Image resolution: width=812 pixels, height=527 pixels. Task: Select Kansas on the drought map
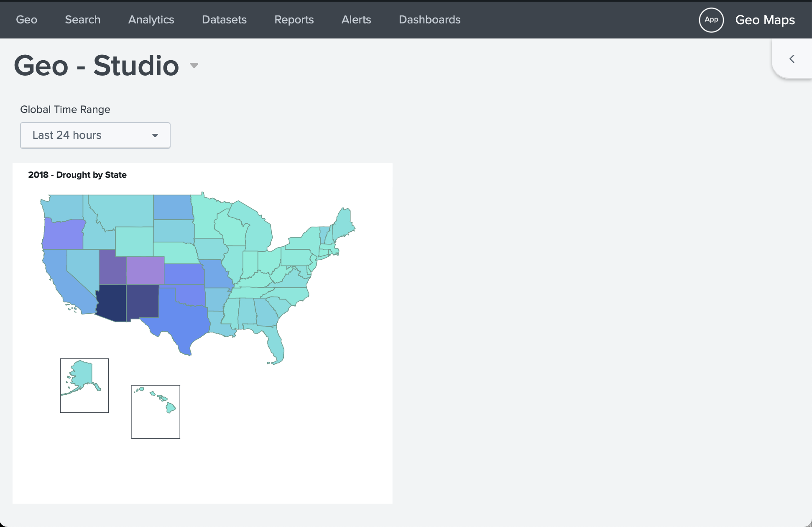(184, 274)
